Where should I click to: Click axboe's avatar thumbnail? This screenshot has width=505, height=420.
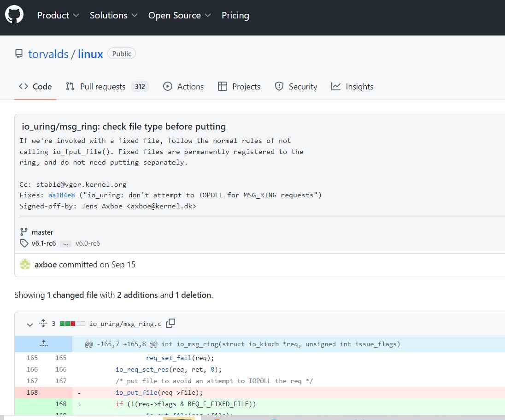[x=25, y=265]
